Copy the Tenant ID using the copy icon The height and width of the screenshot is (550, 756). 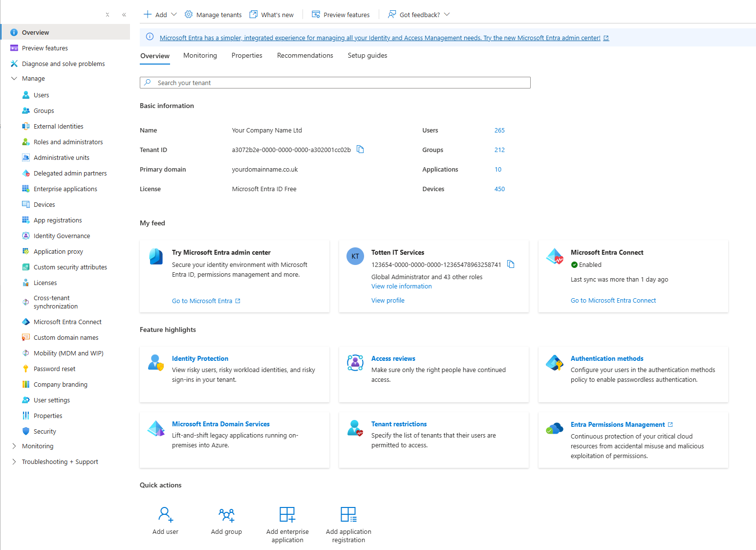pyautogui.click(x=360, y=150)
